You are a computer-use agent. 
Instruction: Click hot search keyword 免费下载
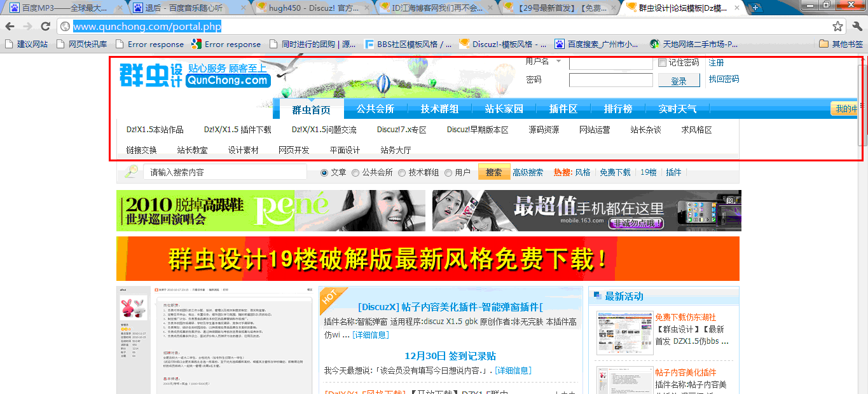(x=615, y=172)
